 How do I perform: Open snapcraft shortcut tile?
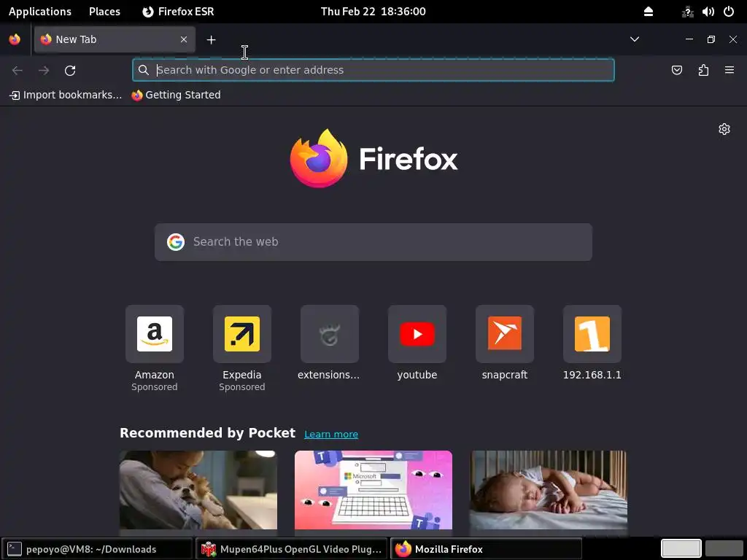[505, 344]
